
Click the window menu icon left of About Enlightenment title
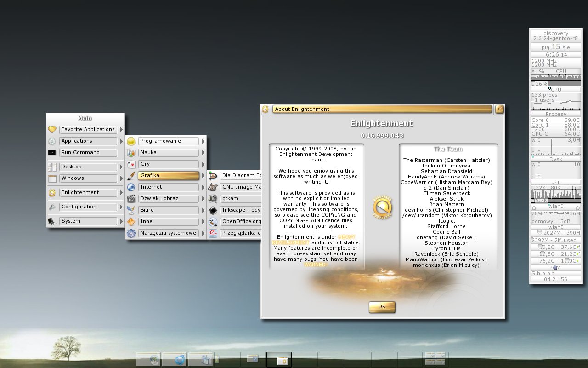(x=266, y=109)
